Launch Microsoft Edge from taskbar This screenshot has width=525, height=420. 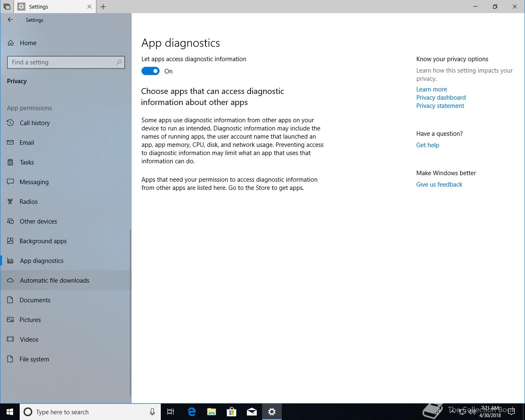[x=192, y=412]
